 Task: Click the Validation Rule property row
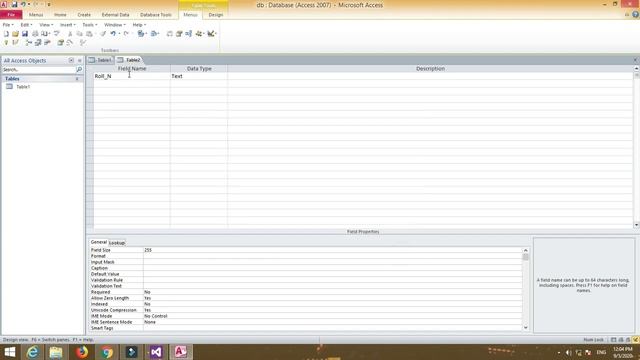tap(305, 280)
